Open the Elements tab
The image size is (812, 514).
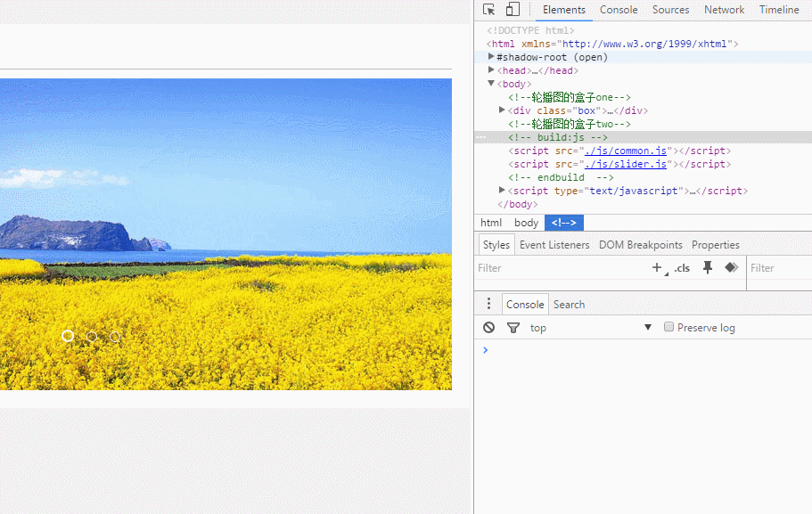(x=563, y=10)
